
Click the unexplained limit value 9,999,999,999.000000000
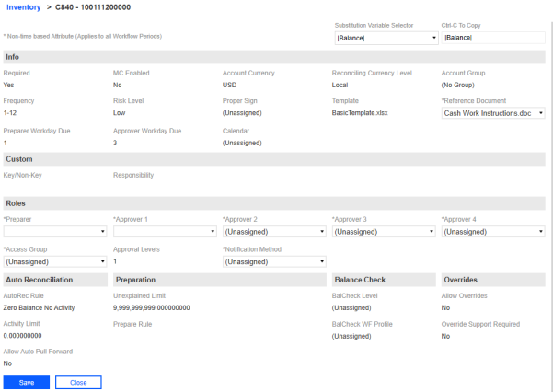coord(151,307)
